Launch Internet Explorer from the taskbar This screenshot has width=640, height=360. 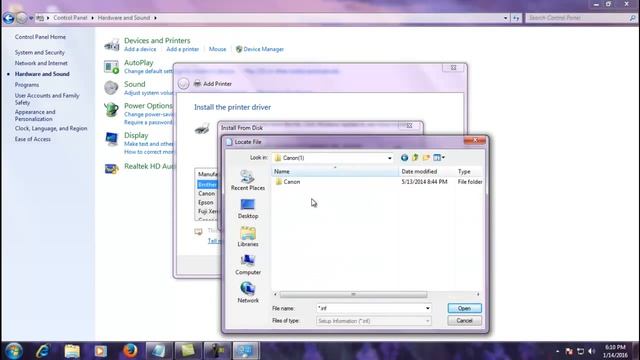tap(42, 351)
